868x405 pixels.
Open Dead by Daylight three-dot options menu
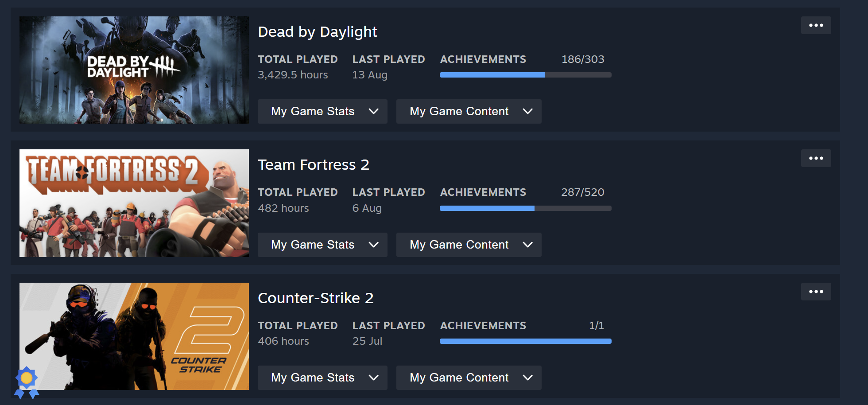pos(816,25)
